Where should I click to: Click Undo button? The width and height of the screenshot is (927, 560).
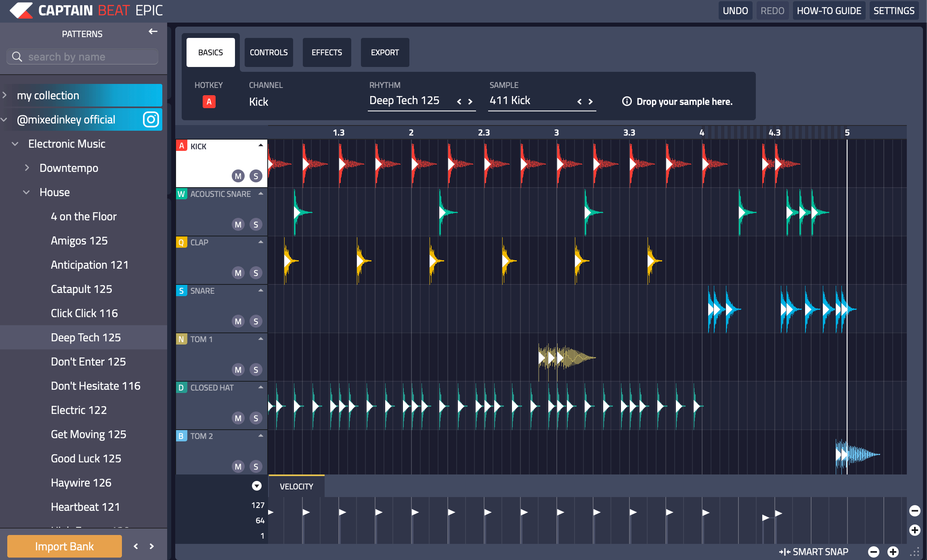[x=735, y=11]
